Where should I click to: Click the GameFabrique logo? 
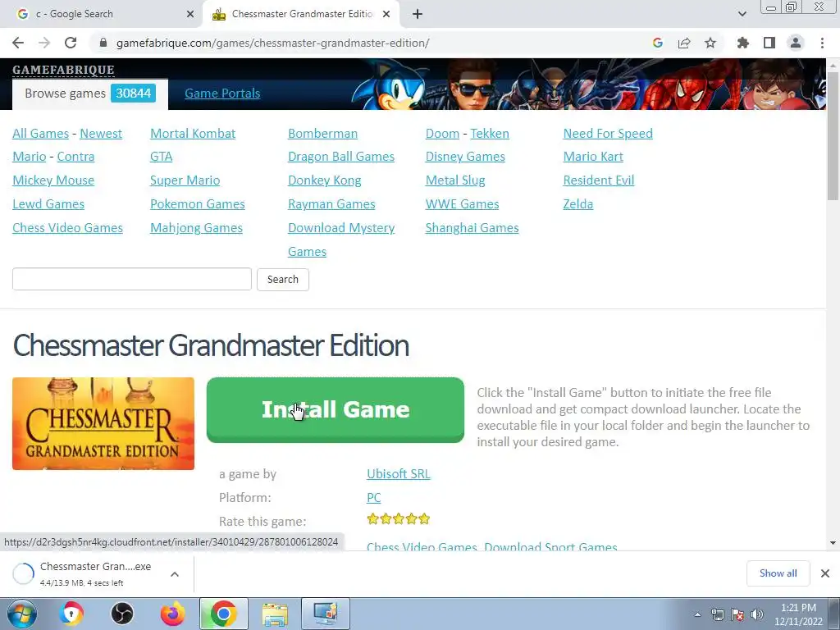(x=63, y=70)
